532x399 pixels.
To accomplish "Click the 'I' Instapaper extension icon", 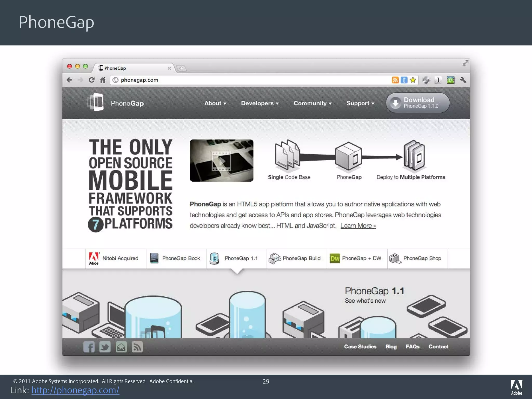I will pyautogui.click(x=438, y=80).
